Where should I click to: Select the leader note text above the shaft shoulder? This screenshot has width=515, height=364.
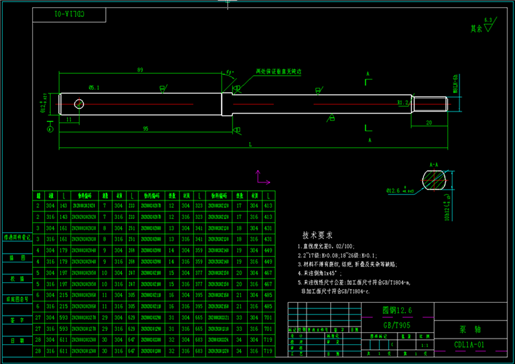tap(278, 71)
